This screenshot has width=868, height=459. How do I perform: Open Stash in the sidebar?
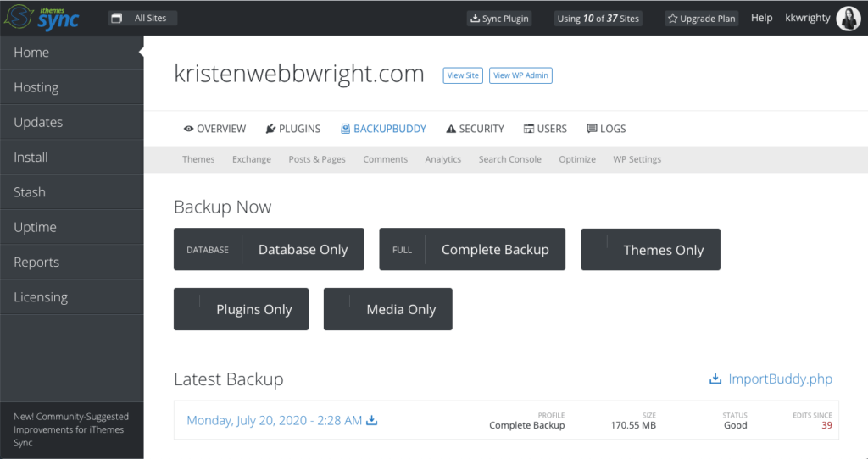coord(72,192)
